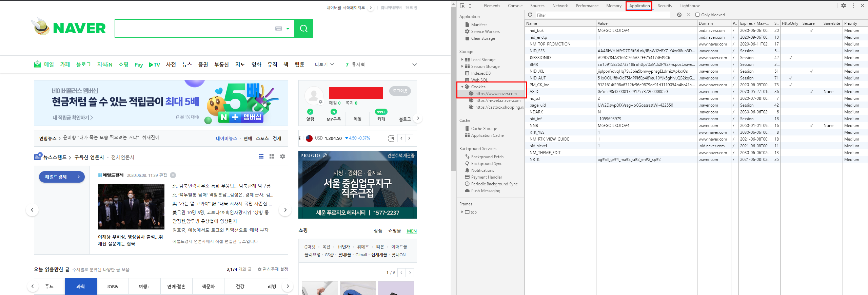The image size is (868, 295).
Task: Collapse the Cookies tree node
Action: tap(462, 87)
